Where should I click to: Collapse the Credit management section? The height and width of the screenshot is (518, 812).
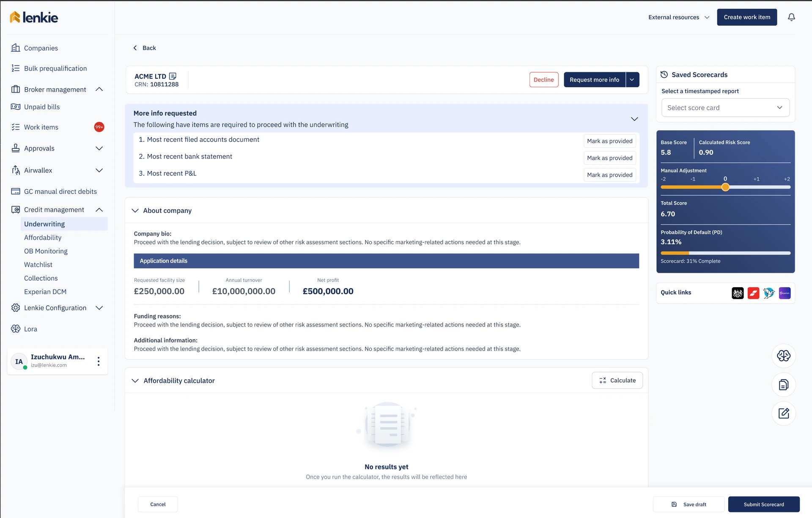(99, 209)
